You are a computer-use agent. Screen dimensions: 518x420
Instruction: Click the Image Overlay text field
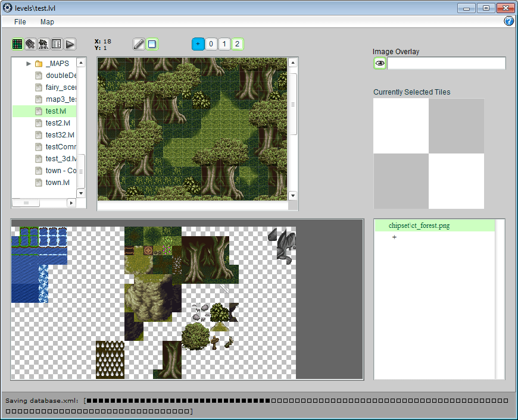[x=446, y=63]
